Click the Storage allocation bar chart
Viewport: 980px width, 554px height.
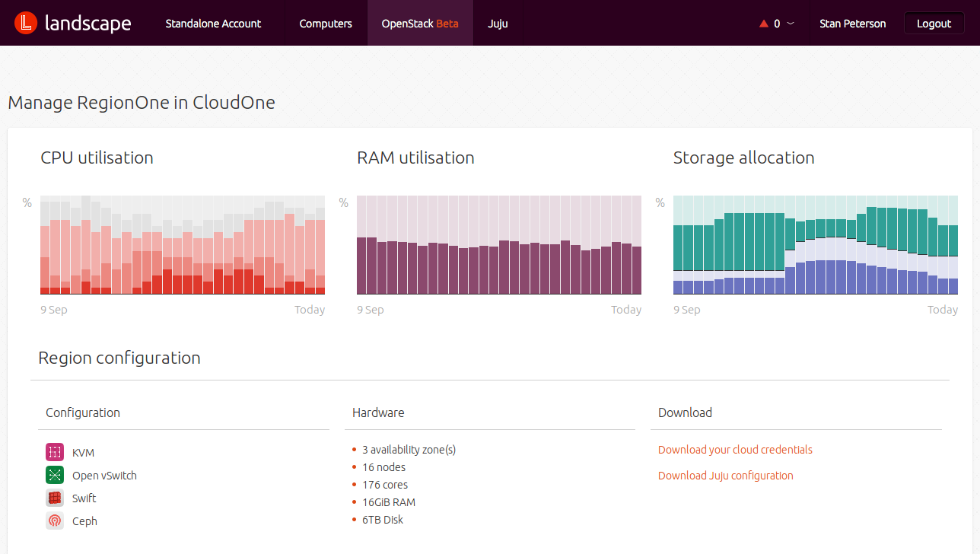coord(816,245)
